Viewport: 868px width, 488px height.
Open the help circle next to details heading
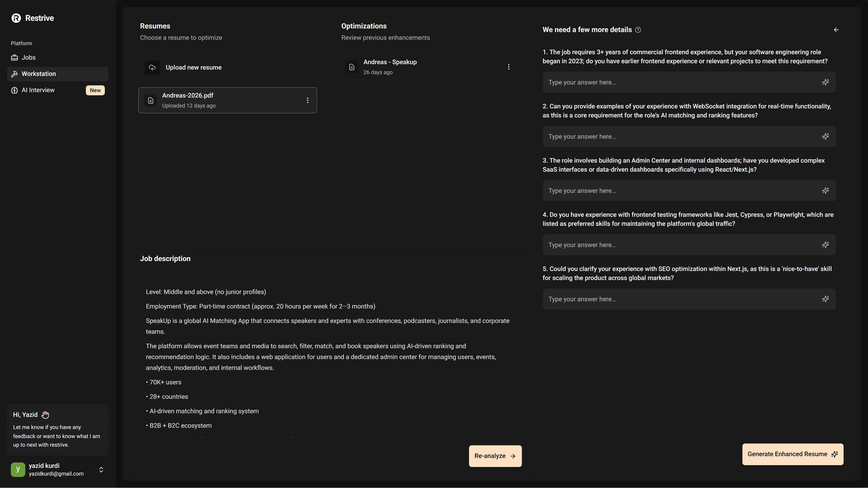638,30
